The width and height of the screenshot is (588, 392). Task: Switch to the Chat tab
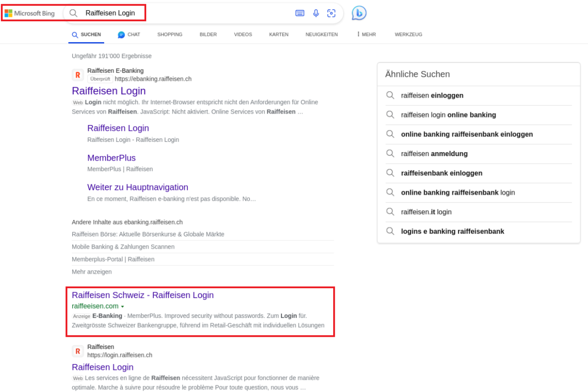pyautogui.click(x=129, y=35)
